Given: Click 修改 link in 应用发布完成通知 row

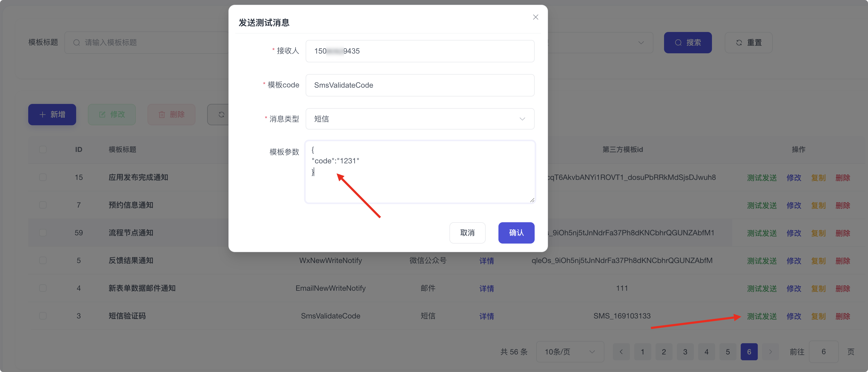Looking at the screenshot, I should pos(793,178).
